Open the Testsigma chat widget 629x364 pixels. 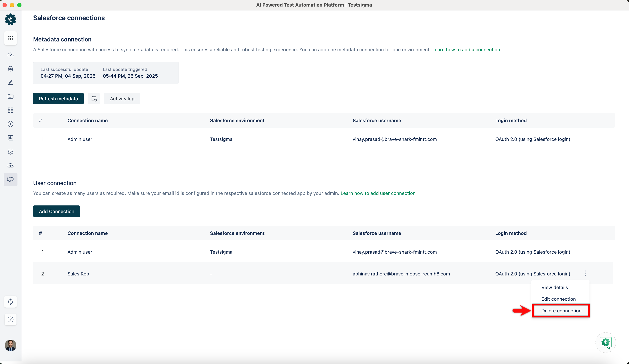click(x=606, y=342)
